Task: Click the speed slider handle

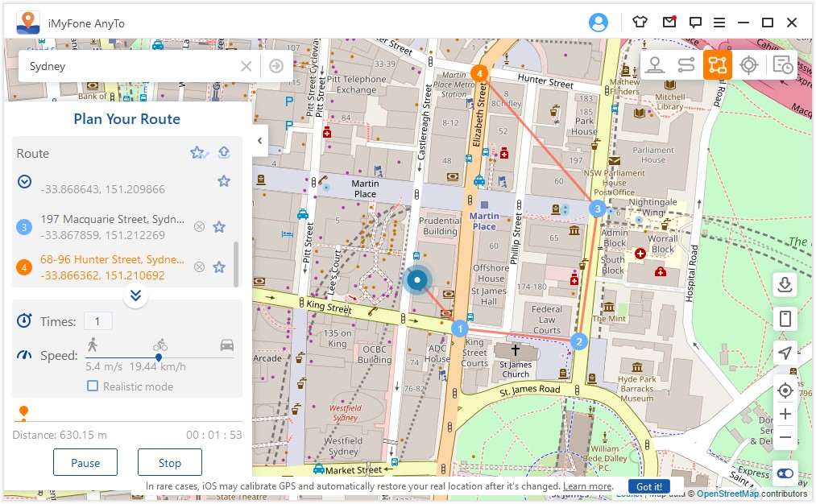Action: [159, 357]
